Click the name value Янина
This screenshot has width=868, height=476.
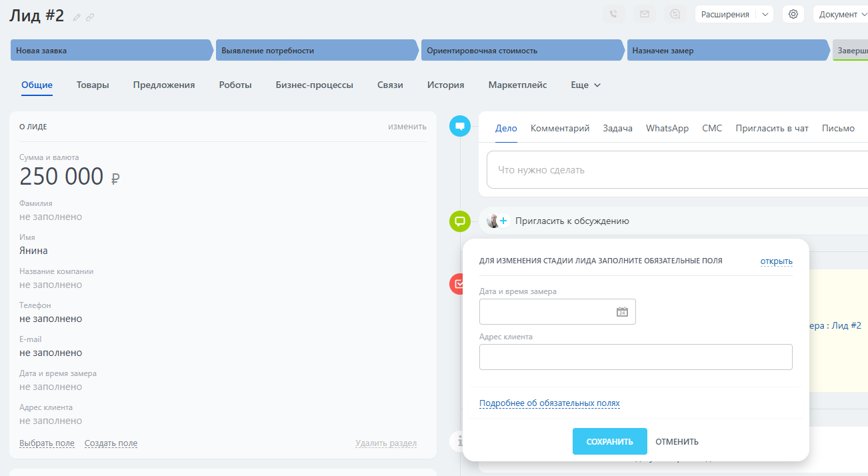[33, 251]
